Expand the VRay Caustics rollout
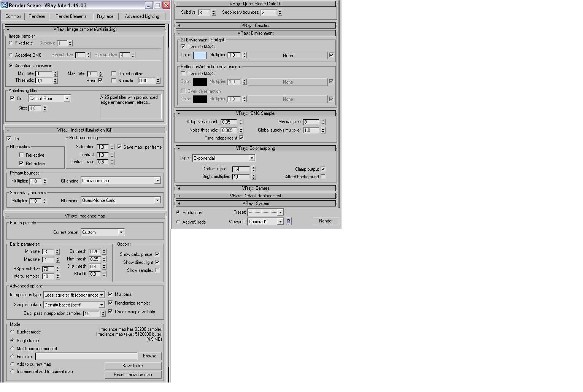 click(x=256, y=25)
